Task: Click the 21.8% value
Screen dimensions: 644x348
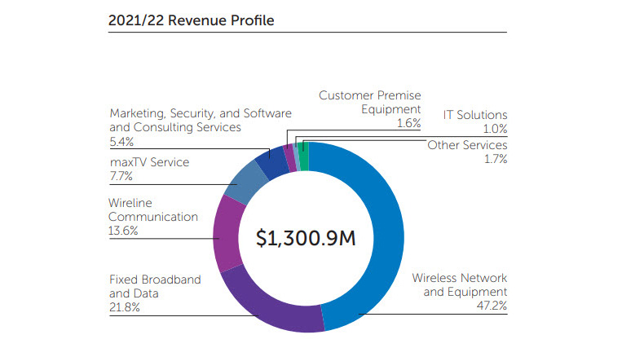Action: coord(125,307)
